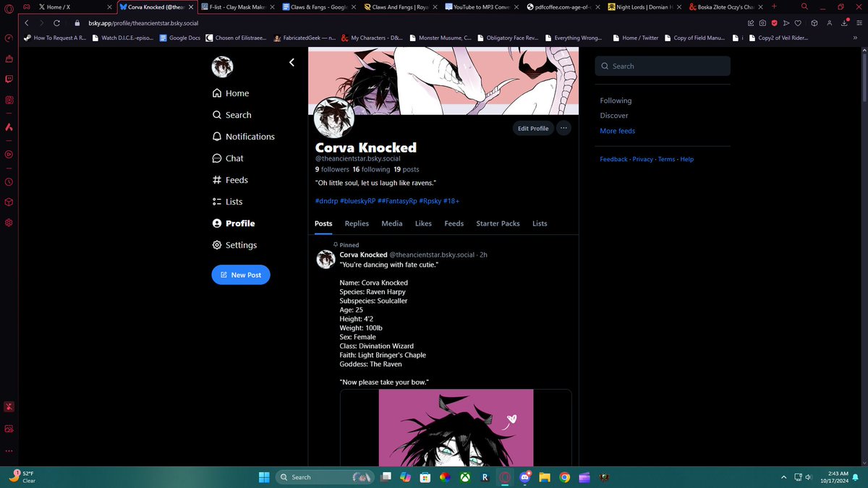Open the 16 following list
The height and width of the screenshot is (488, 868).
tap(371, 169)
